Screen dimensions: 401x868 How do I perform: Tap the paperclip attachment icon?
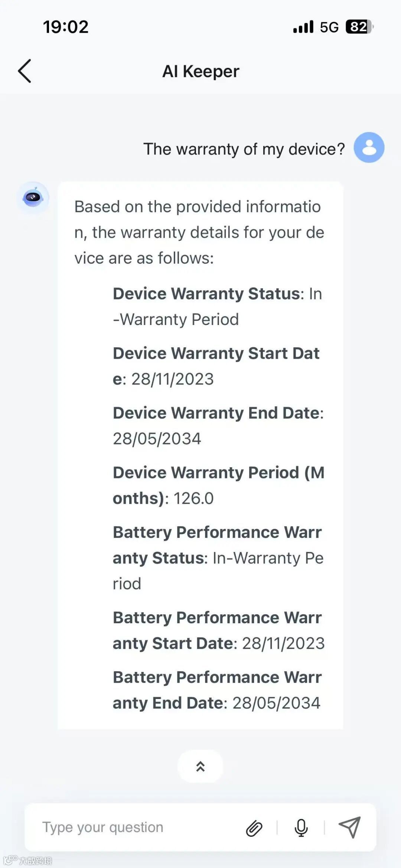[254, 828]
